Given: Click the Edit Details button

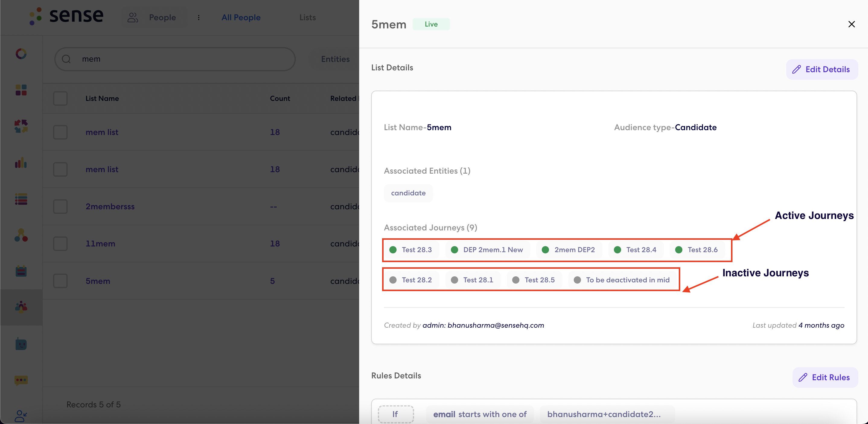Looking at the screenshot, I should point(822,69).
